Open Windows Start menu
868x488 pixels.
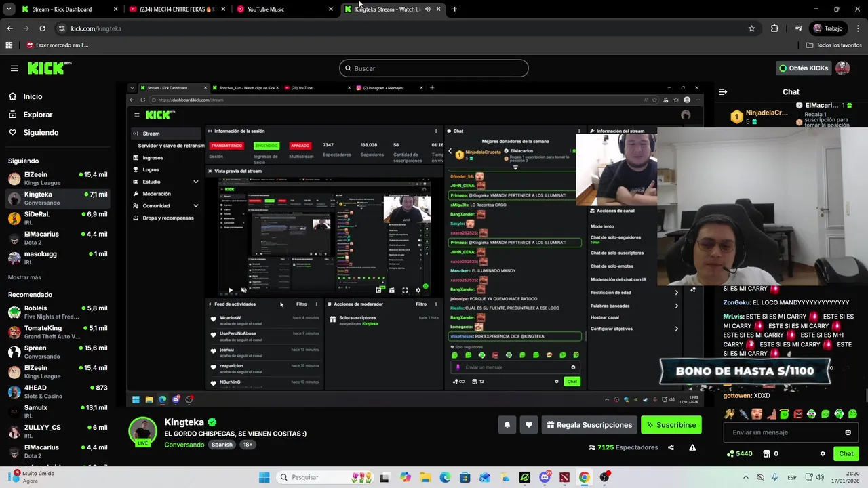[x=264, y=477]
